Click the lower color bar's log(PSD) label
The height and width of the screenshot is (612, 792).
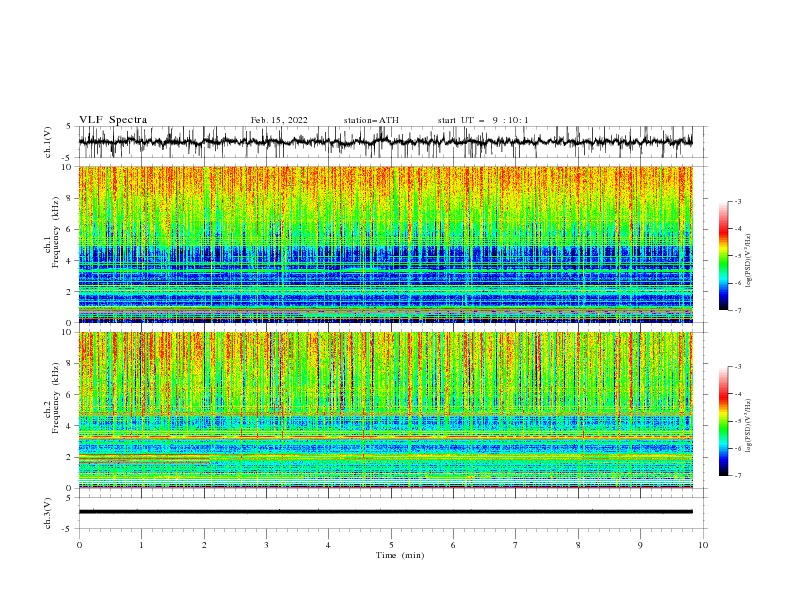749,426
